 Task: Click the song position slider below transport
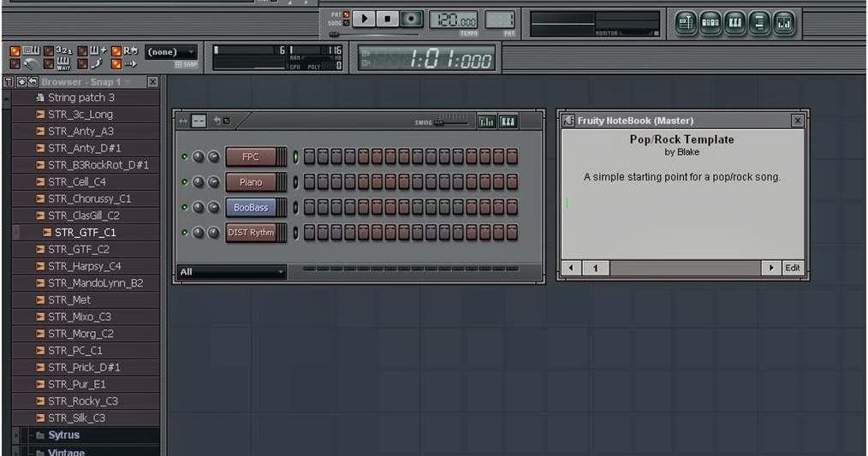point(374,34)
